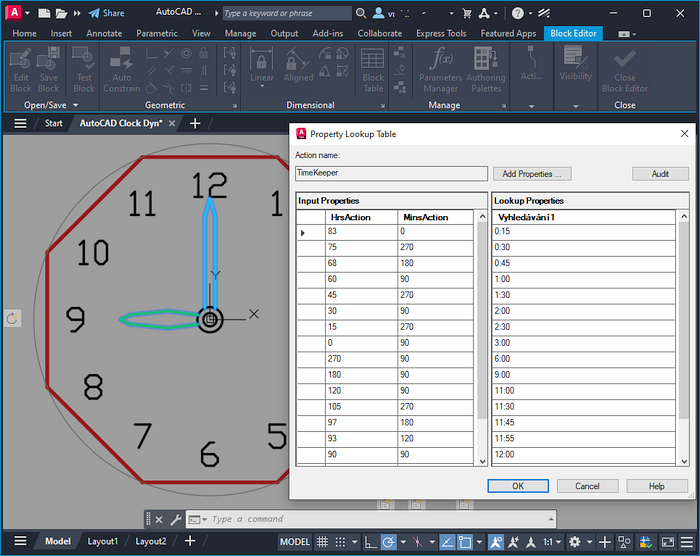The image size is (700, 556).
Task: Expand the Visibility panel dropdown arrow
Action: pyautogui.click(x=575, y=106)
